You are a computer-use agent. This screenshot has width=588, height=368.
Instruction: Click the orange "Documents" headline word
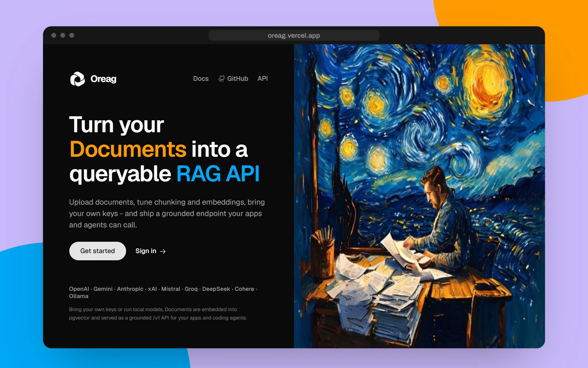[x=128, y=149]
